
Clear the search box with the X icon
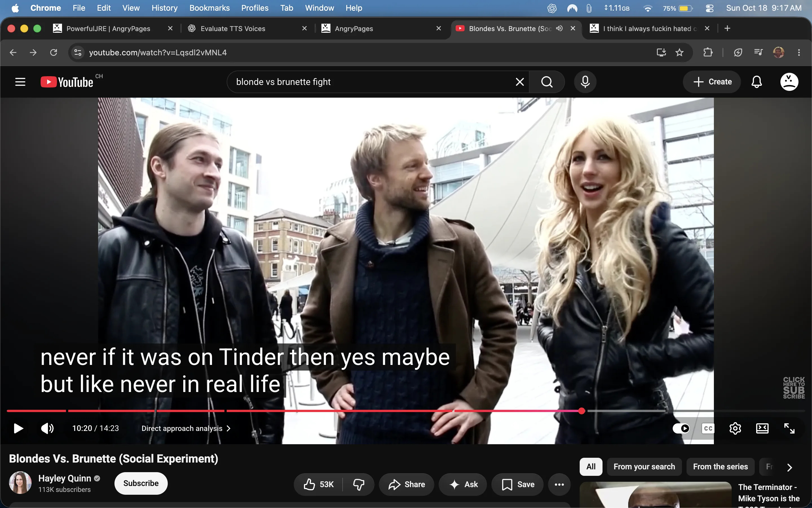point(520,82)
